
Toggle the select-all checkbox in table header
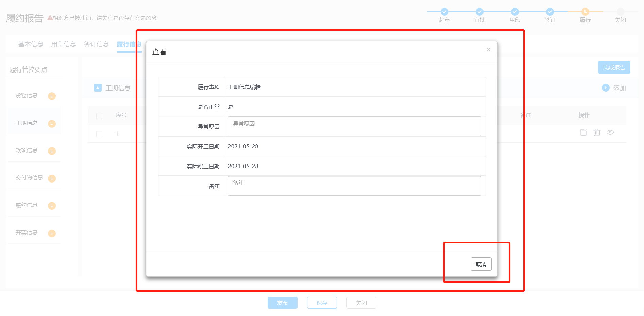click(x=99, y=116)
